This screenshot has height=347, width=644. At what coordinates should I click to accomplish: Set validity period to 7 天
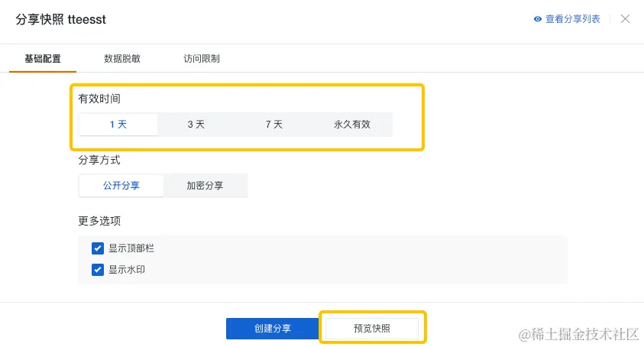274,124
